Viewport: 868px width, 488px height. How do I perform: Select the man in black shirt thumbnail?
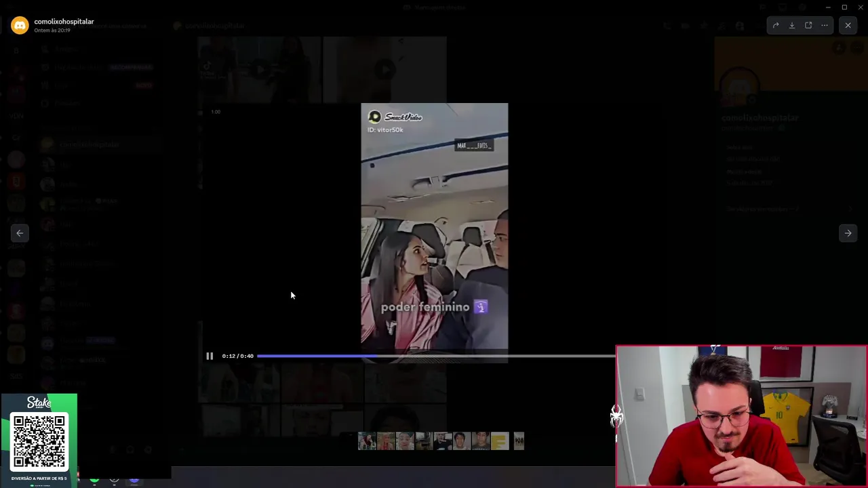pos(443,441)
